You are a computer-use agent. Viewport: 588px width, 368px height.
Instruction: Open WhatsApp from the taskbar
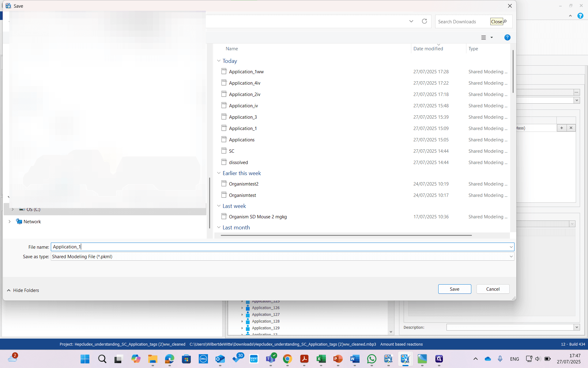click(371, 359)
